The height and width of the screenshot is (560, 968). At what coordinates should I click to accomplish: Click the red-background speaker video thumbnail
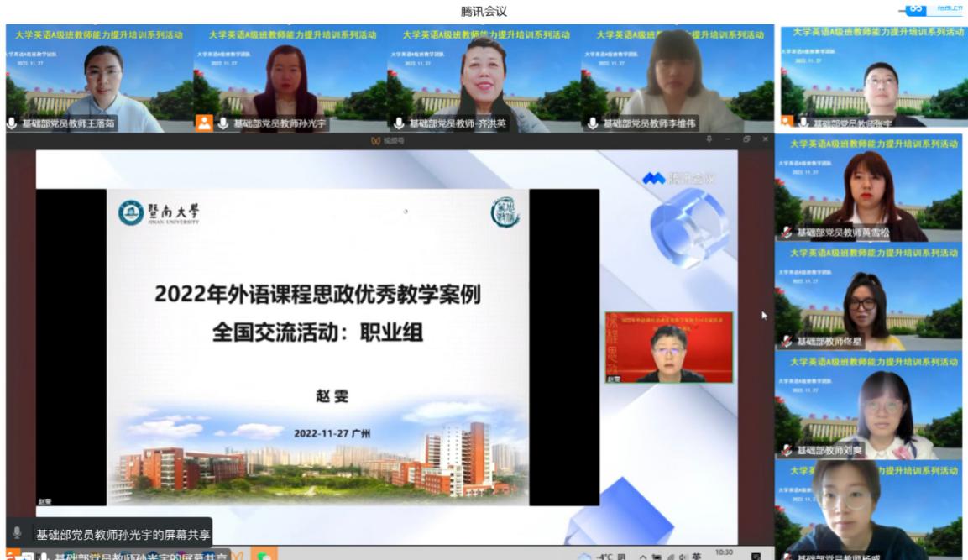pos(668,348)
